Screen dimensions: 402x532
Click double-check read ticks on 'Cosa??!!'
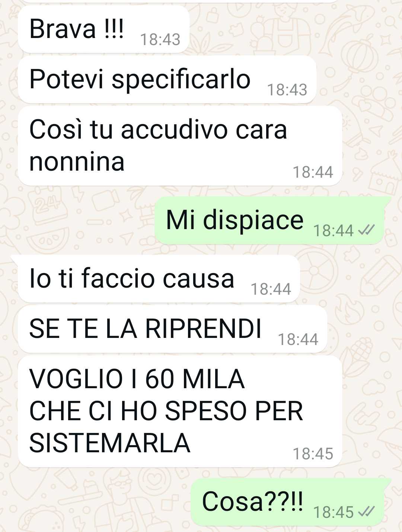[366, 512]
